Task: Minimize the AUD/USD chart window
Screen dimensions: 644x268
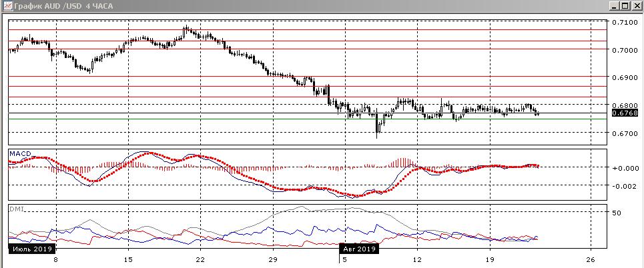Action: 615,5
